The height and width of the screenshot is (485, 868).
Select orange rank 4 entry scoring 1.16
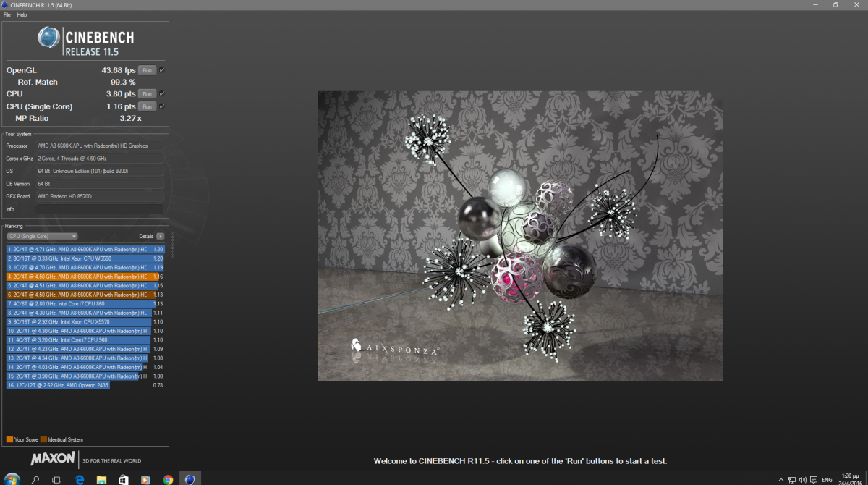click(x=85, y=277)
